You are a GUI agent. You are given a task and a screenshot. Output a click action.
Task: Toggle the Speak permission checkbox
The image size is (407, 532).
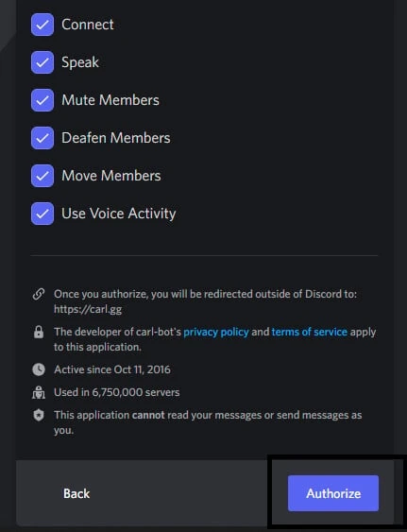42,62
